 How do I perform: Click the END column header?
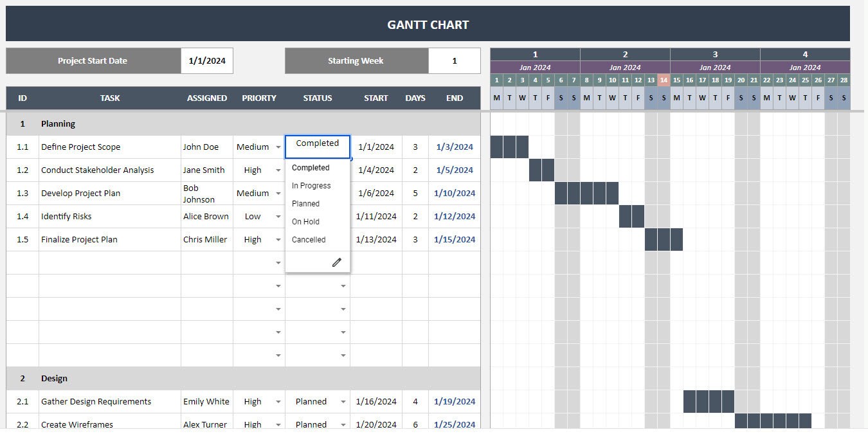tap(455, 98)
